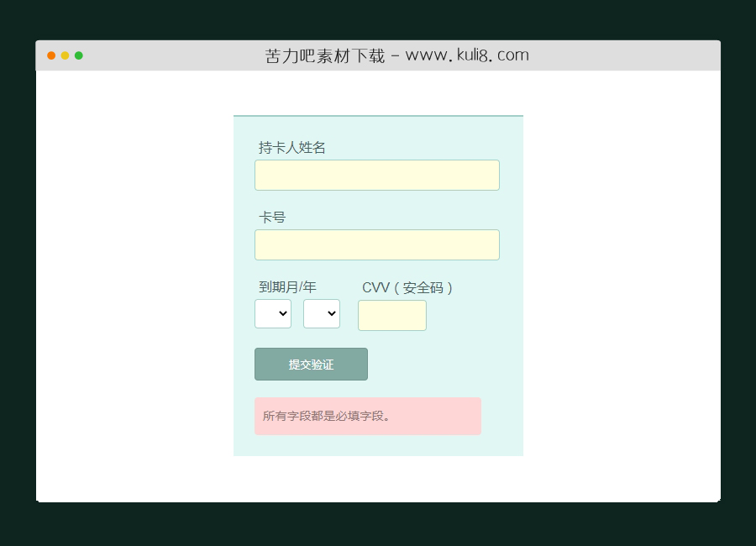
Task: Click the green maximize circle icon
Action: pos(78,55)
